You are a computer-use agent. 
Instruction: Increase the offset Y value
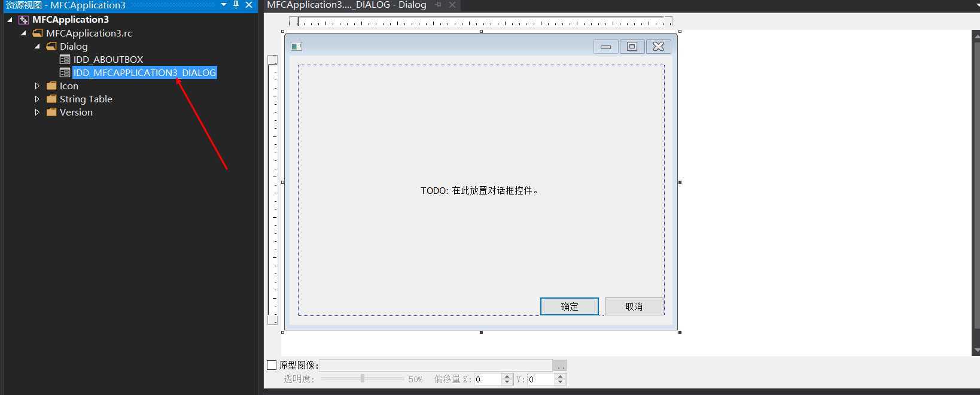coord(561,376)
